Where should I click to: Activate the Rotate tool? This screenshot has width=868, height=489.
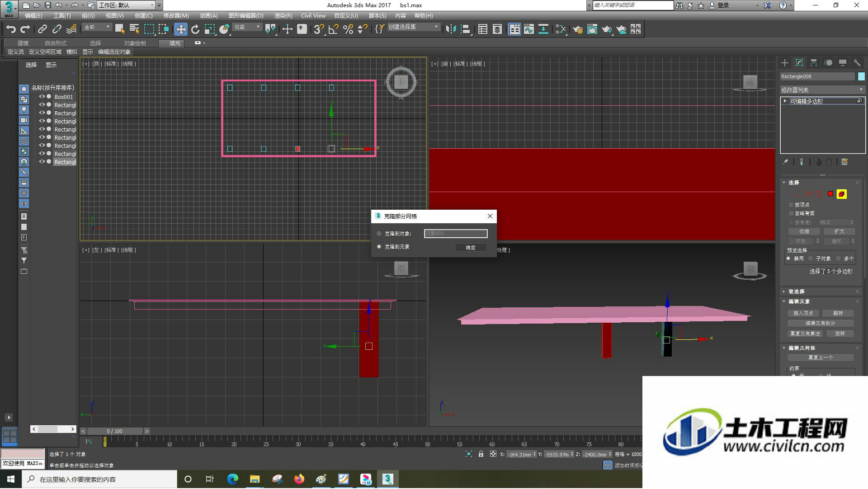[195, 29]
